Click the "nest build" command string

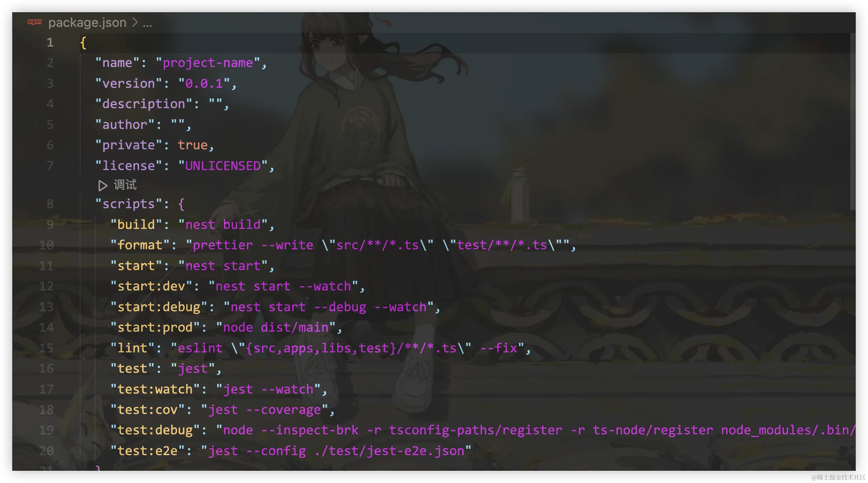click(223, 225)
